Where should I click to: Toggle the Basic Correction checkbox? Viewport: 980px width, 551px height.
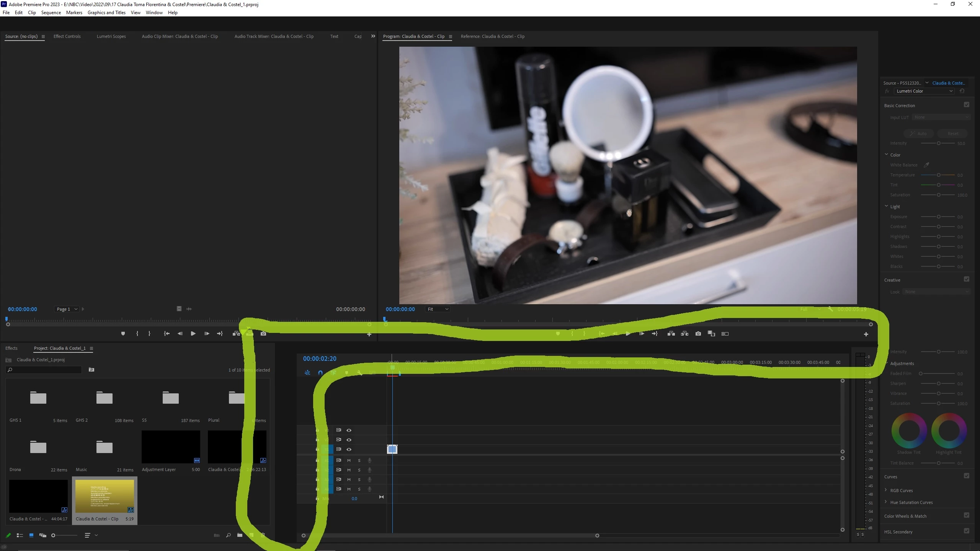(x=967, y=105)
